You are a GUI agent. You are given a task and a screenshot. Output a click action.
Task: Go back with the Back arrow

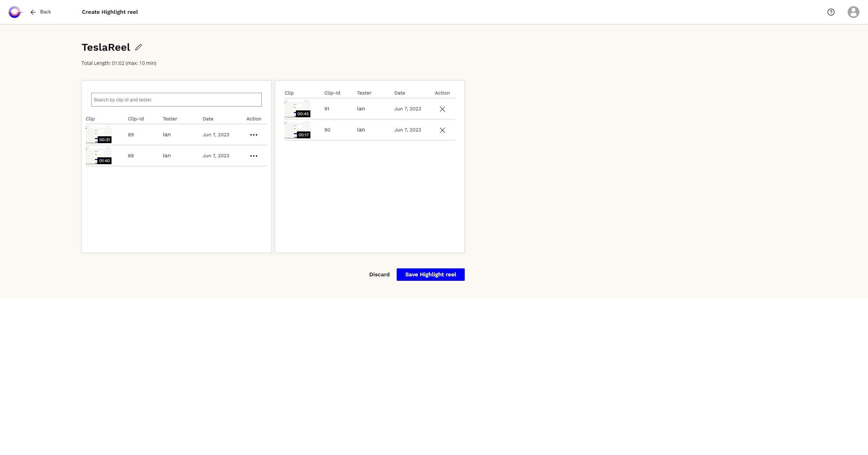pos(40,12)
